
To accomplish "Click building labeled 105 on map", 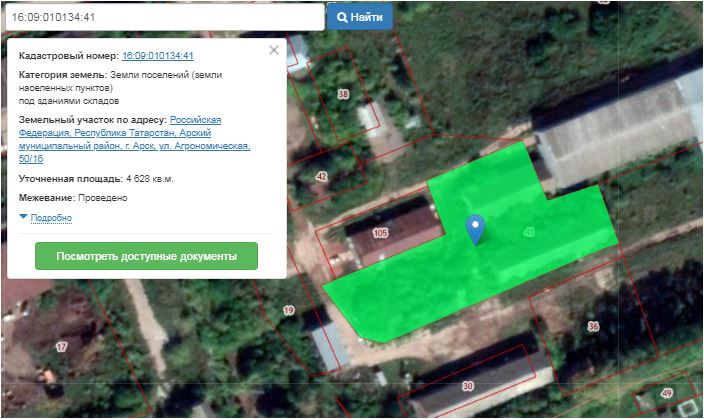I will pos(379,233).
